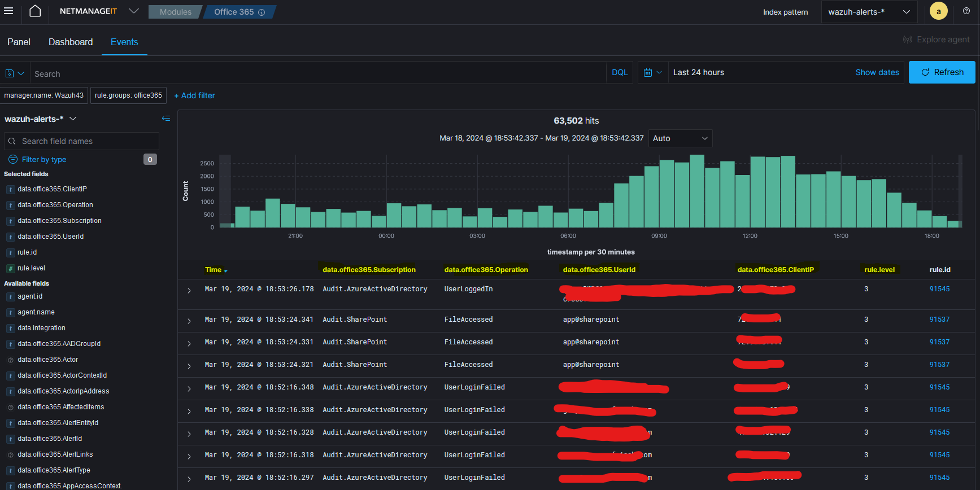
Task: Toggle the rule.groups: office365 filter pill
Action: tap(128, 95)
